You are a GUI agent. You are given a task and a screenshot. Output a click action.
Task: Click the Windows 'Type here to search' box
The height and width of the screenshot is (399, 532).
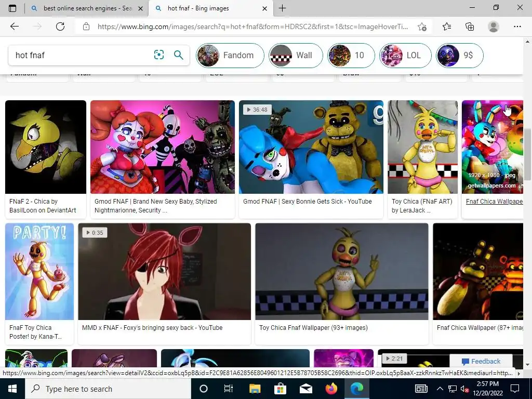[108, 389]
